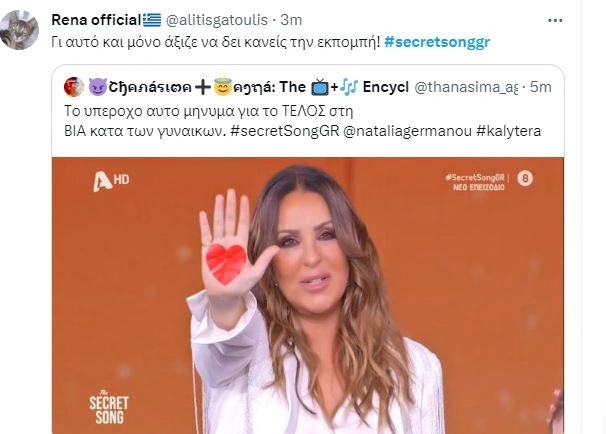Click the Greek flag emoji beside Rena official
Screen dimensions: 606x434
click(x=152, y=20)
